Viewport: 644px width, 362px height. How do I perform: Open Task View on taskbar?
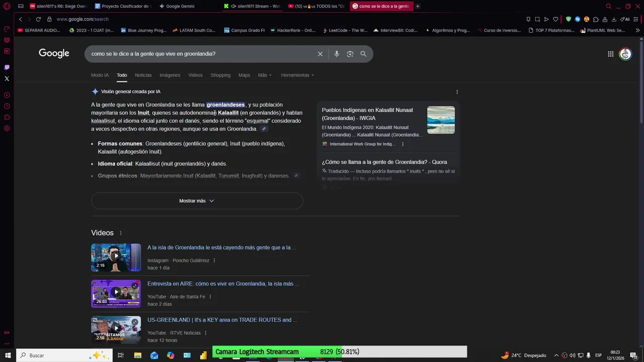(121, 355)
